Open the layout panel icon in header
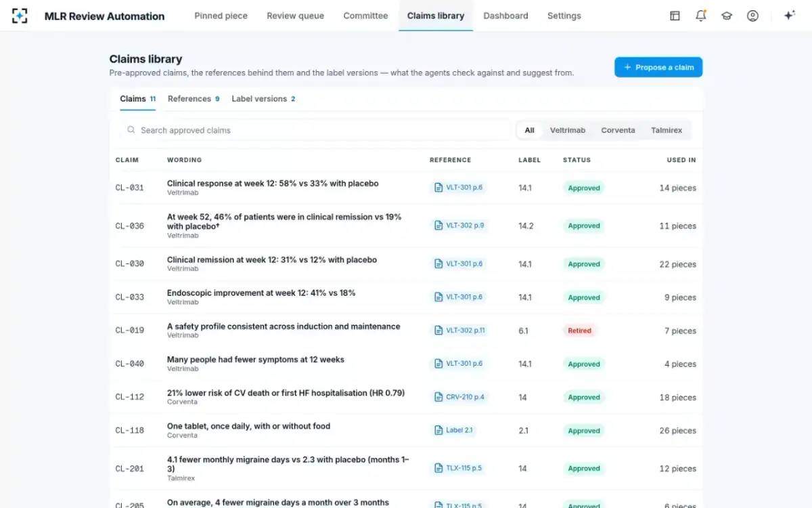 (x=675, y=16)
